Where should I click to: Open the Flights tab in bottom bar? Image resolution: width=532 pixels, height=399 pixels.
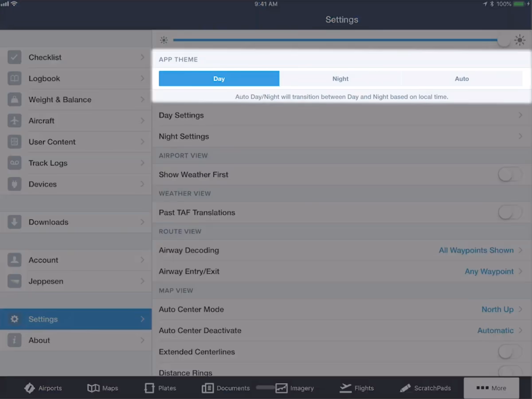point(357,388)
